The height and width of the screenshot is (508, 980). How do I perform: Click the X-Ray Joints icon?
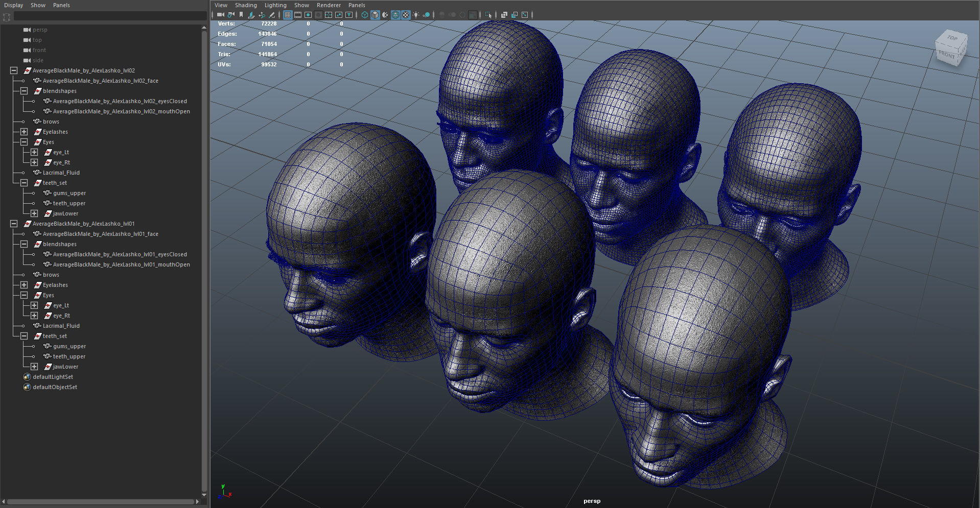[x=525, y=15]
